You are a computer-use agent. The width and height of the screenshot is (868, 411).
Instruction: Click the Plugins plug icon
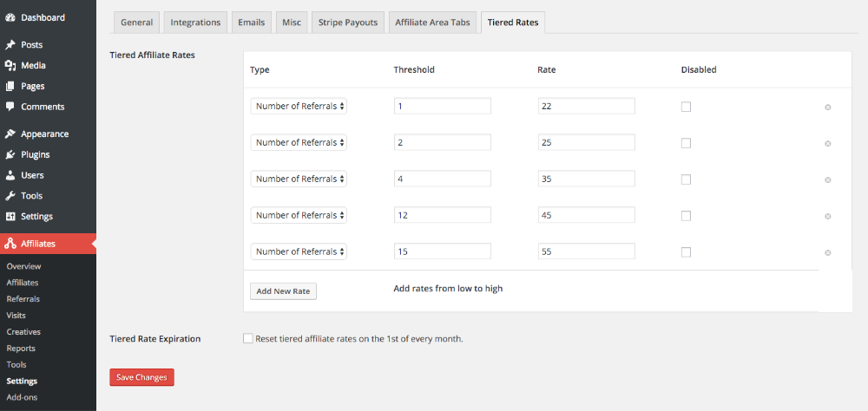[10, 154]
